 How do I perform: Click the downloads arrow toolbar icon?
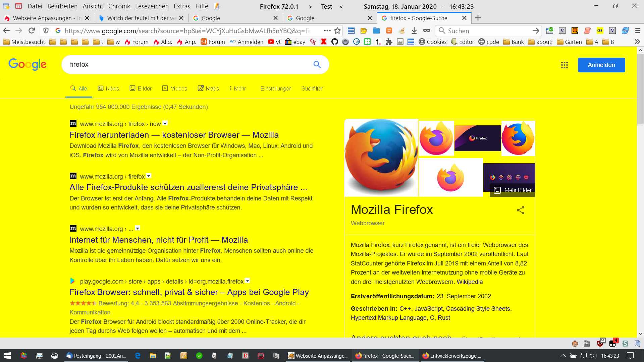point(414,31)
